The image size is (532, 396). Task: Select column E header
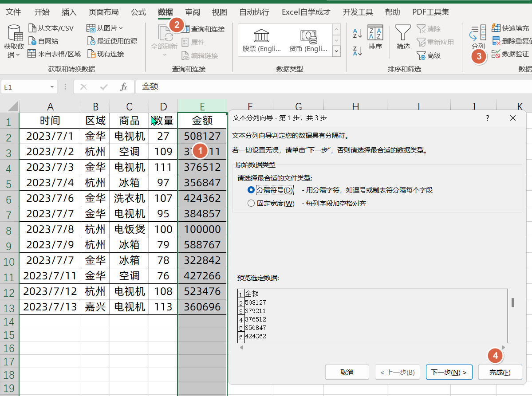[x=202, y=106]
